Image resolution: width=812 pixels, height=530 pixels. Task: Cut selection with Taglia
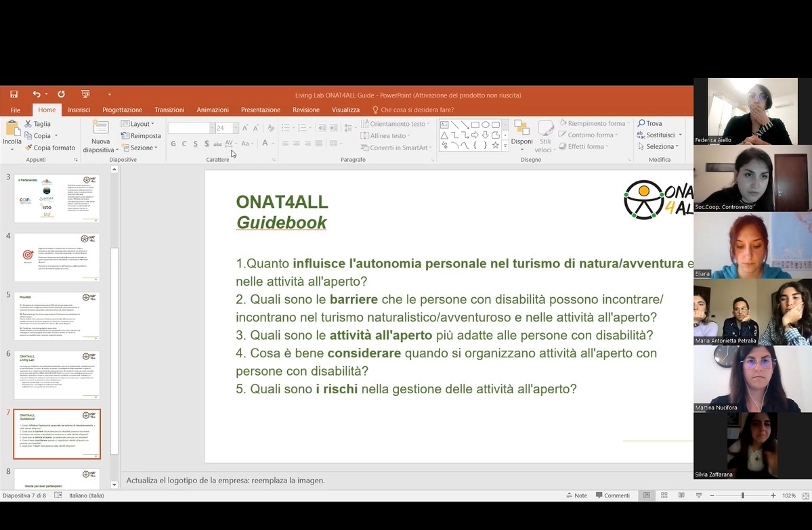[x=37, y=124]
